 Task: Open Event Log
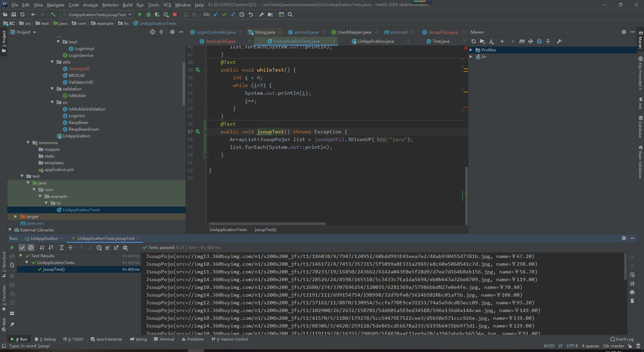coord(622,339)
